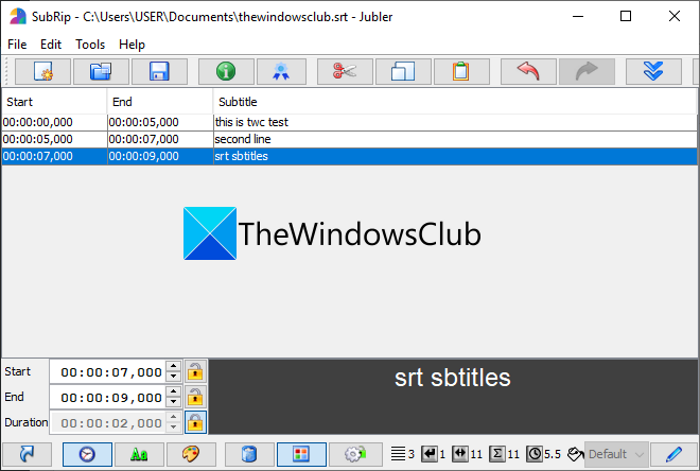Open the Edit menu

click(51, 45)
